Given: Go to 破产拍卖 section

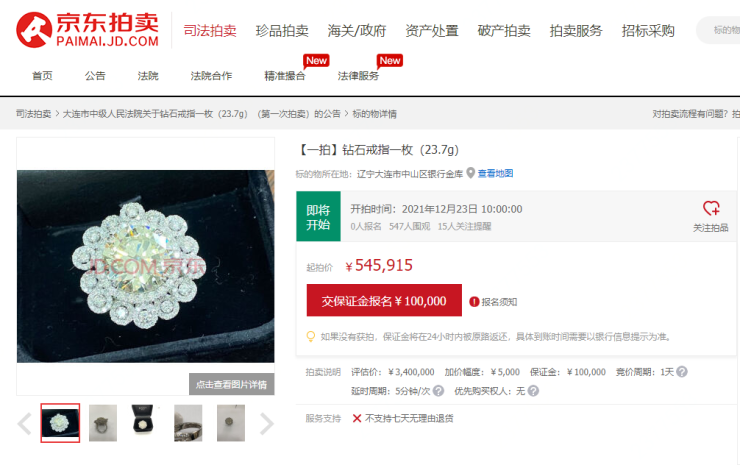Looking at the screenshot, I should click(504, 31).
